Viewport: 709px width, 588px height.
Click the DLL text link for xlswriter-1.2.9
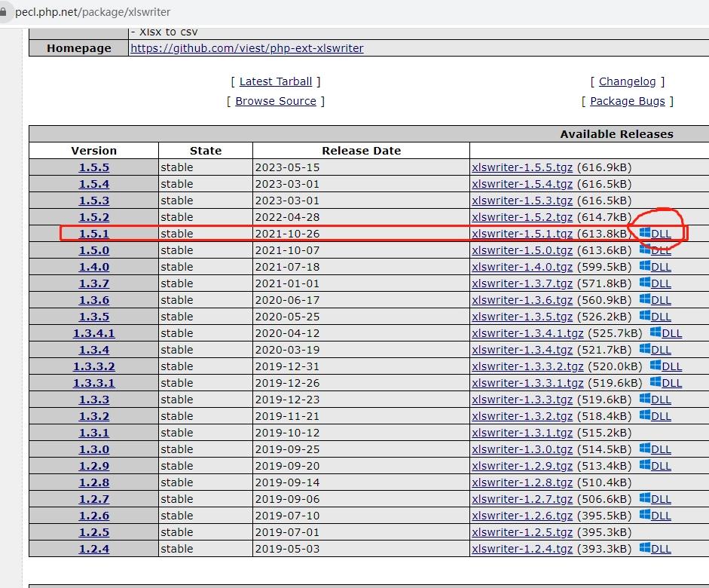coord(661,466)
